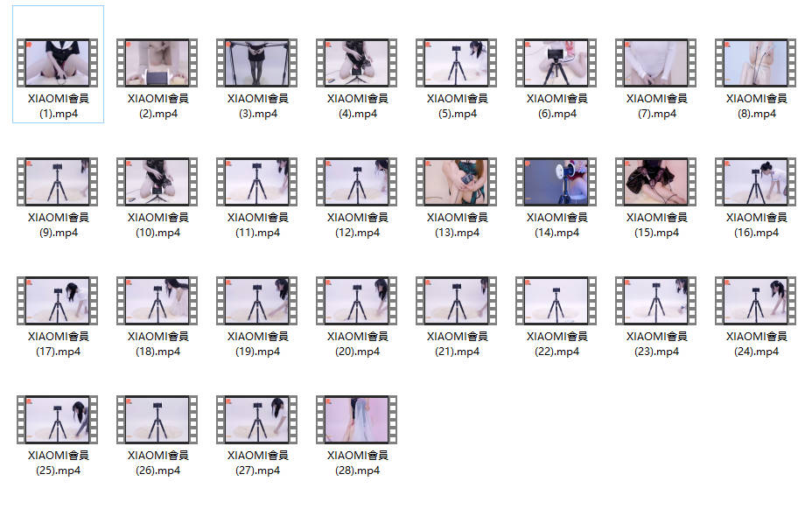Click the label XIAOMI會員 (20).mp4
Screen dimensions: 812x509
click(x=357, y=345)
